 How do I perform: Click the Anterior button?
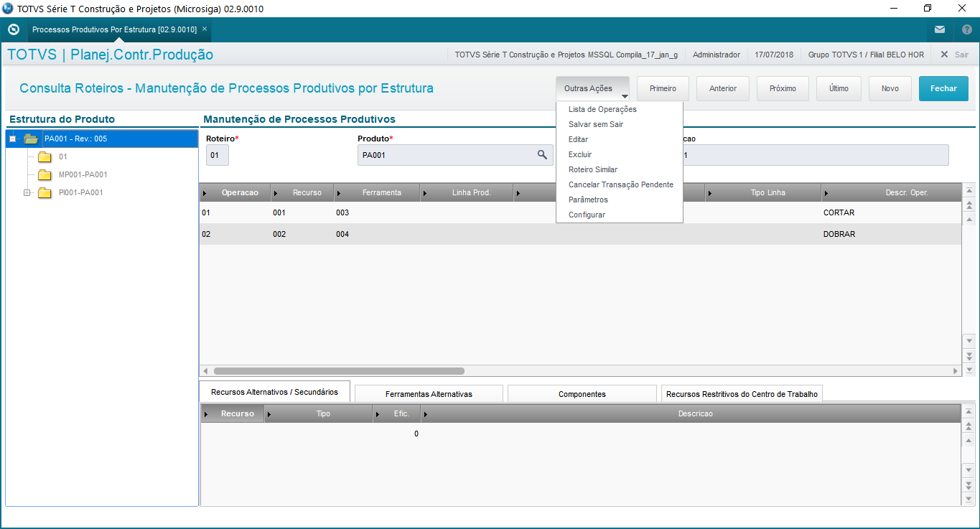coord(723,88)
